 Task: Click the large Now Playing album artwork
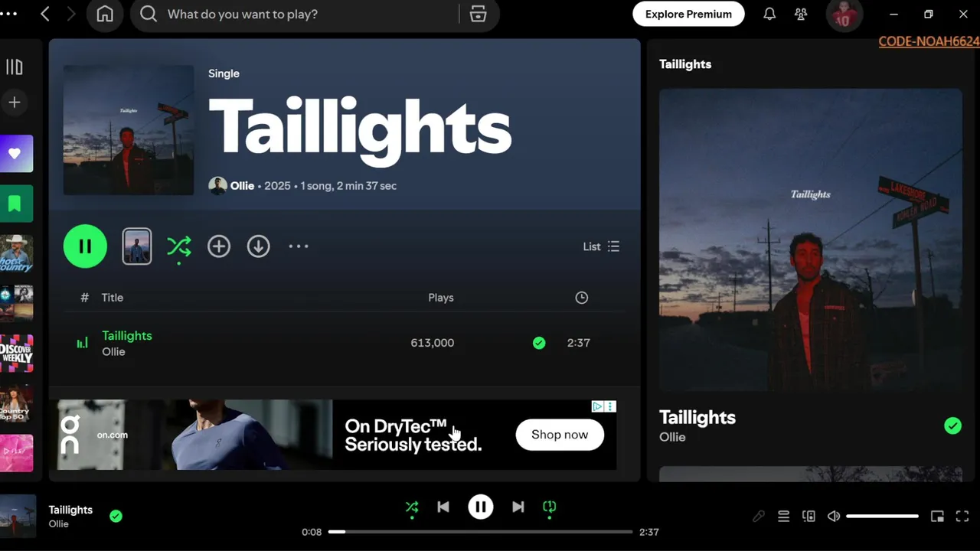[811, 240]
